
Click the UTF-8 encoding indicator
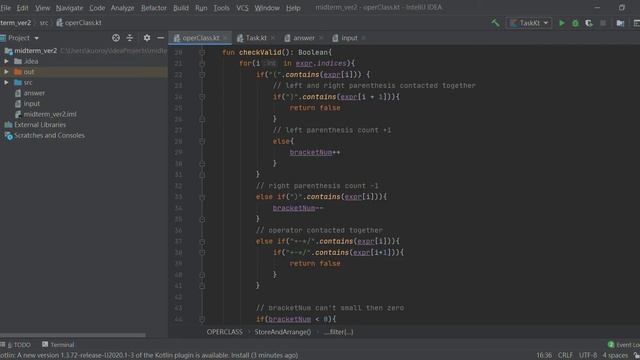pyautogui.click(x=588, y=356)
